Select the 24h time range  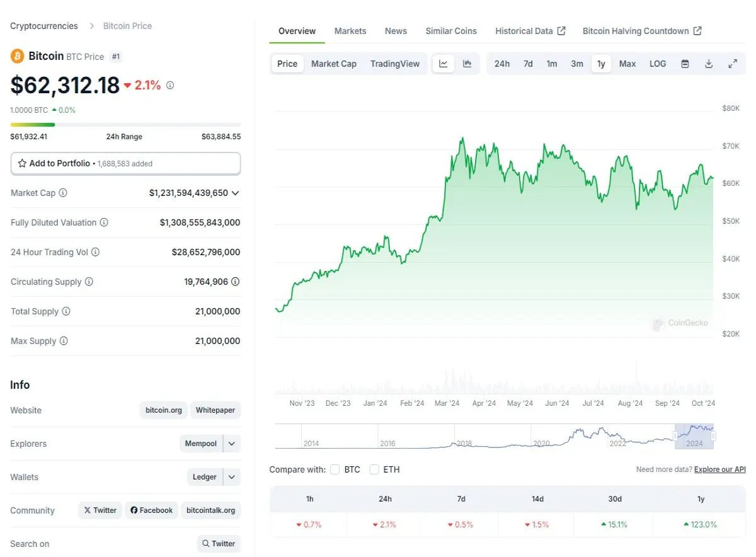[502, 64]
